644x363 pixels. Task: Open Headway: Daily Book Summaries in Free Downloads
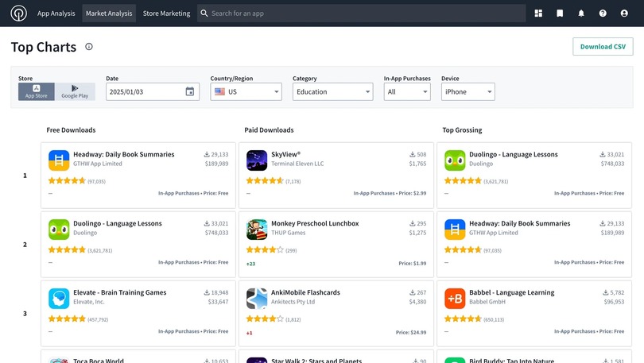pos(123,154)
